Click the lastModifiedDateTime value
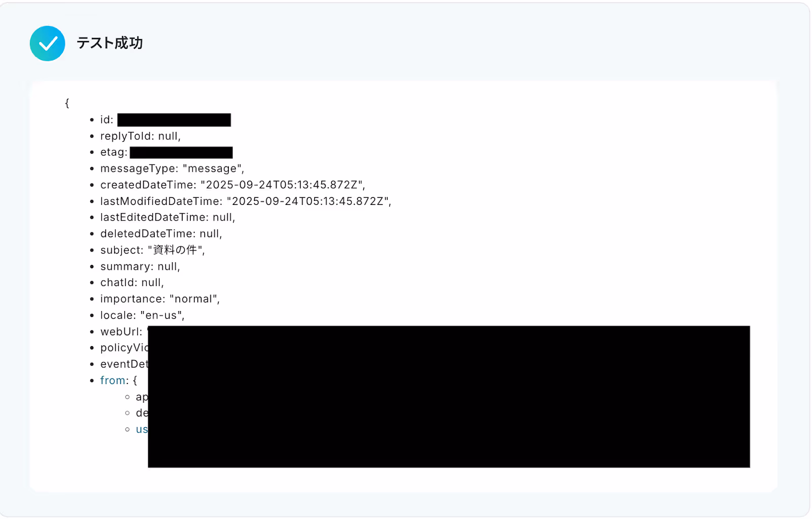Viewport: 812px width, 519px height. pos(309,201)
